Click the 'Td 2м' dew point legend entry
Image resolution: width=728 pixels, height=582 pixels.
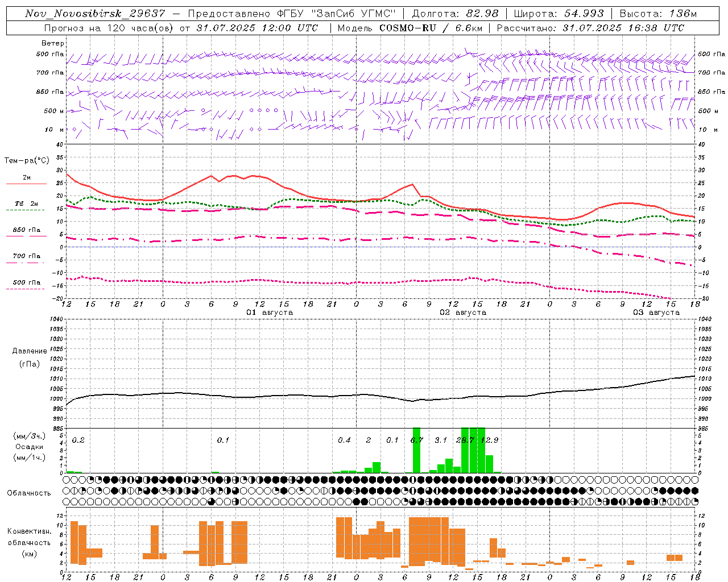pos(27,203)
